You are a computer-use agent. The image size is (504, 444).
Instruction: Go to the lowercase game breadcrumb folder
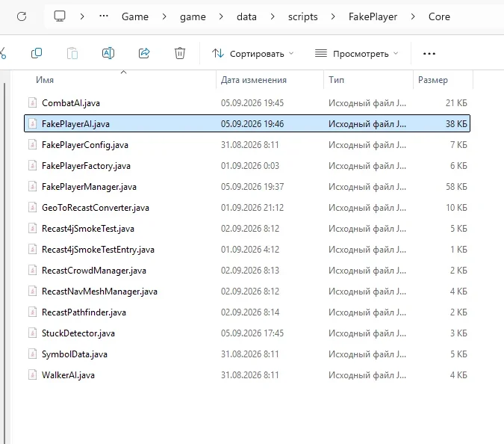pos(193,16)
